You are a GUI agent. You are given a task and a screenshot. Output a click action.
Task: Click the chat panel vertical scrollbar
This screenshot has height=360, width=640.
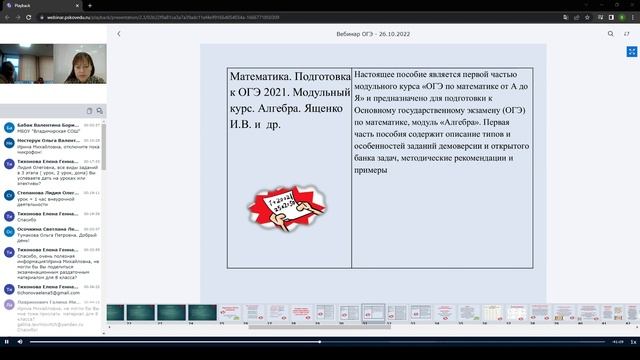coord(104,147)
